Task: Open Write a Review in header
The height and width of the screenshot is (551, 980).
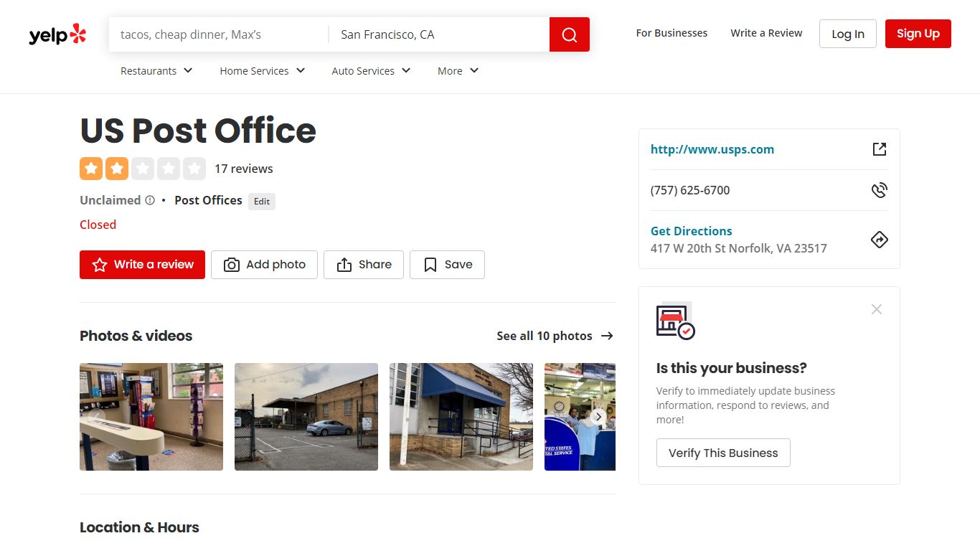Action: tap(766, 33)
